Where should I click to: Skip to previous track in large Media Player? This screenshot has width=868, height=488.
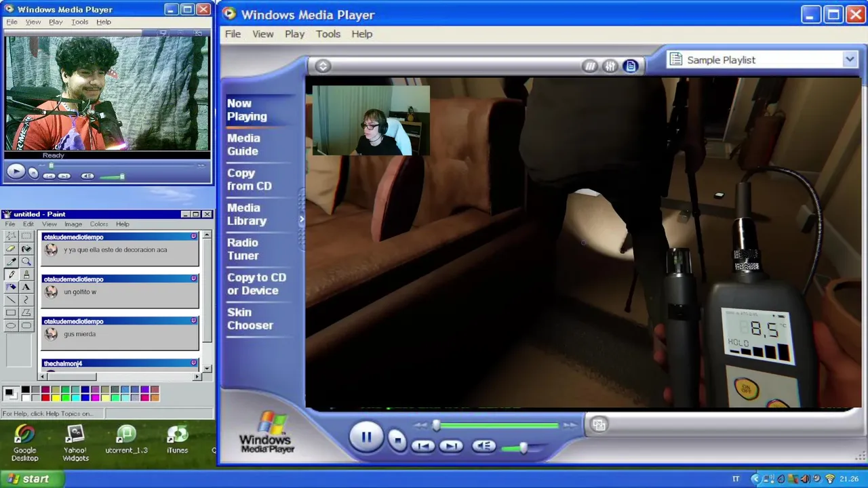point(423,446)
